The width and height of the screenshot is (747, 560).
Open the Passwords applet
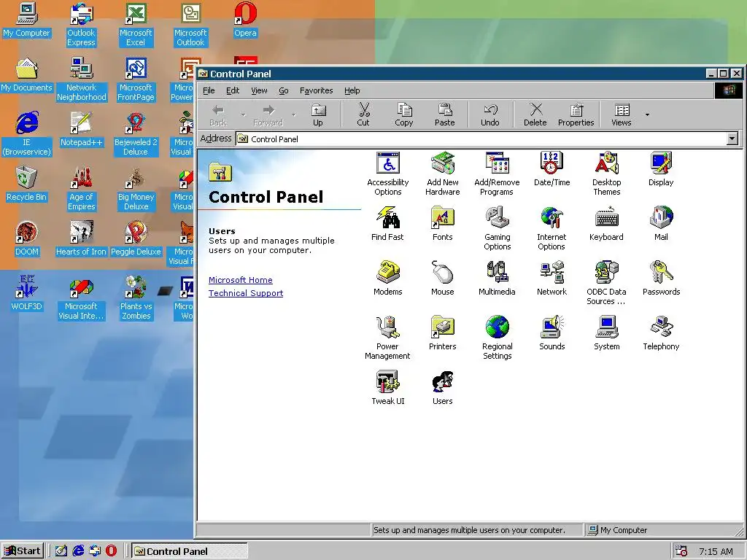coord(661,273)
